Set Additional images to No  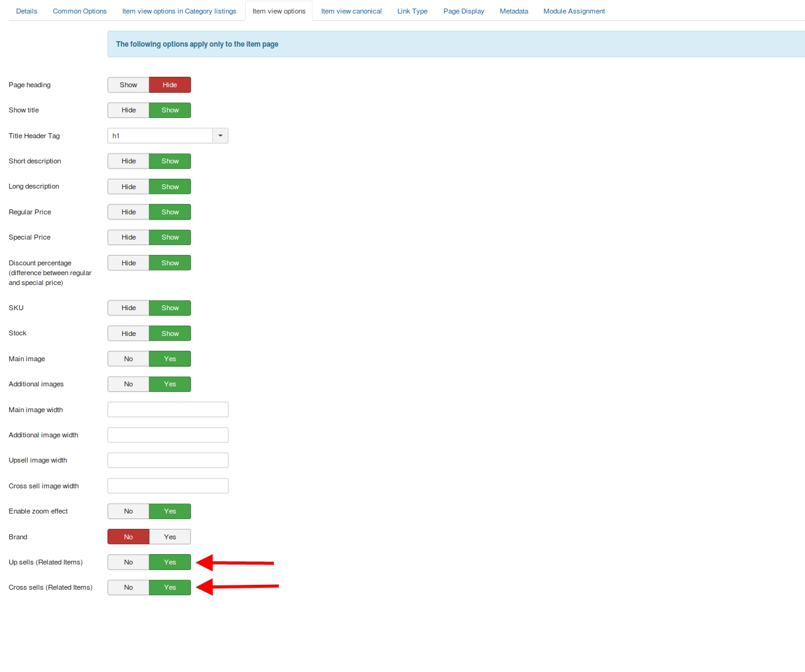click(x=128, y=384)
